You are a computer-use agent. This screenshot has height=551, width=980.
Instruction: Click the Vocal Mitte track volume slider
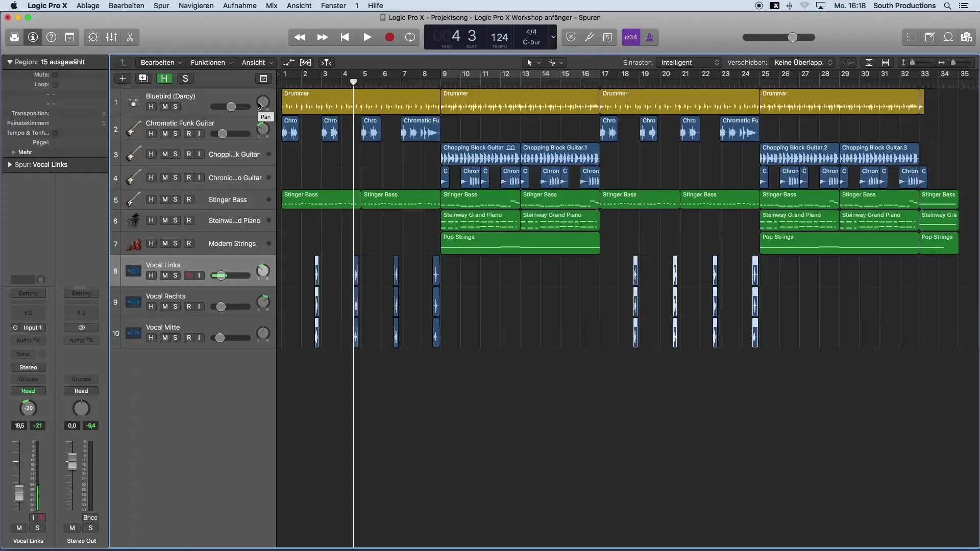230,338
